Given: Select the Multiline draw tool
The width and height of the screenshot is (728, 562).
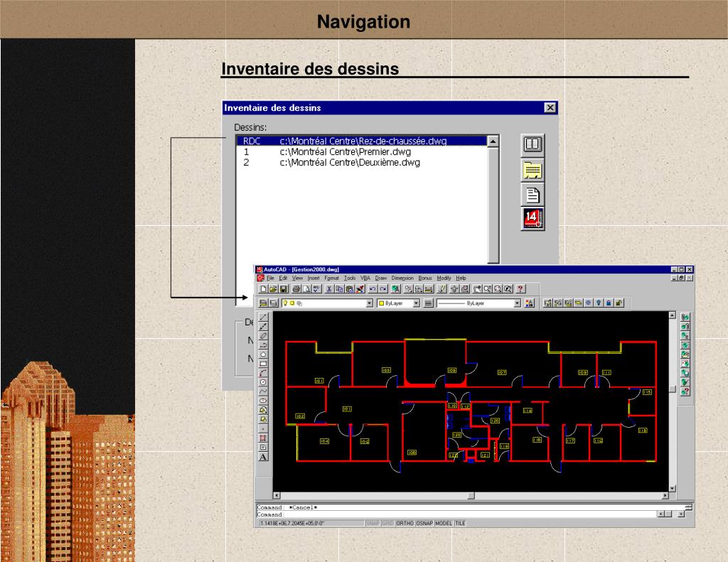Looking at the screenshot, I should [263, 335].
